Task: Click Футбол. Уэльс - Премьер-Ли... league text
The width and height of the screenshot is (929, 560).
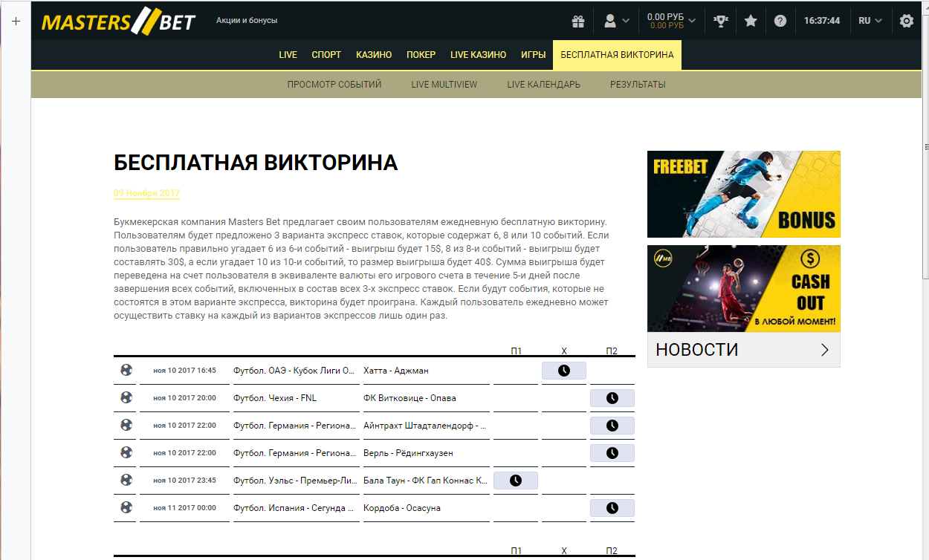Action: (294, 481)
